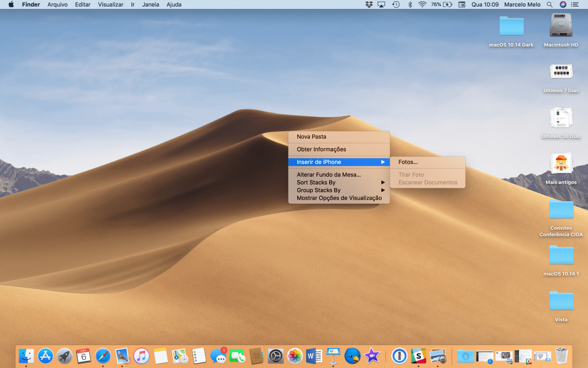Screen dimensions: 588x368
Task: Open Messages showing unread badge
Action: tap(219, 356)
